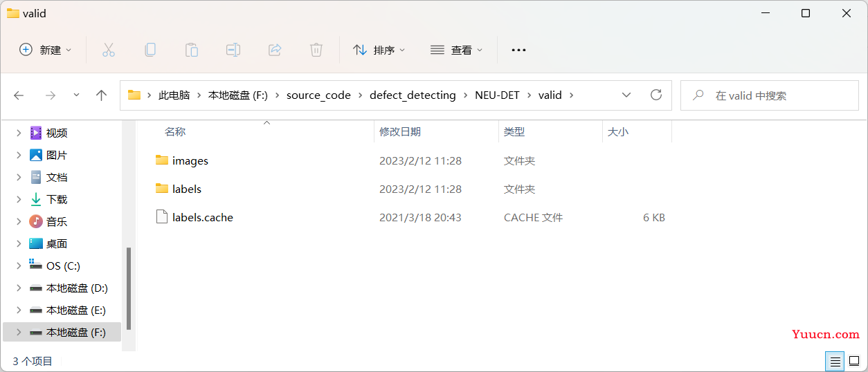Sort by 大小 column header
Viewport: 868px width, 372px height.
pyautogui.click(x=618, y=131)
